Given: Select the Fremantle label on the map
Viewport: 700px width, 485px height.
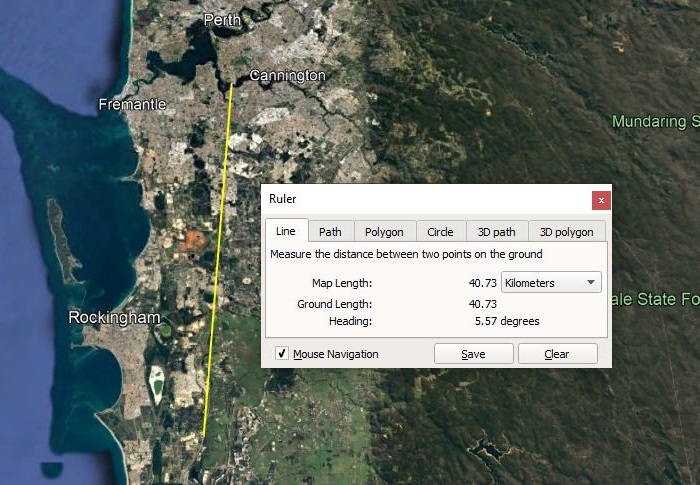Looking at the screenshot, I should [x=132, y=104].
